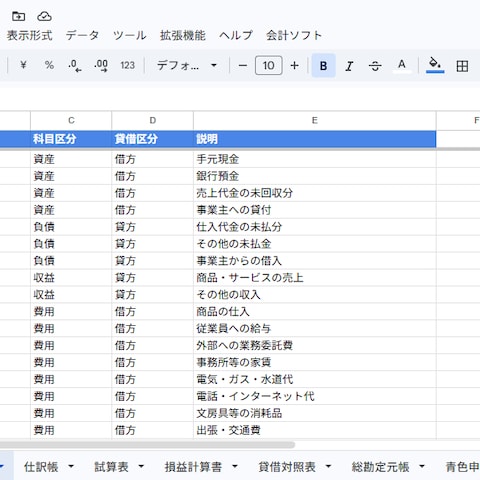Click header cell 貸借区分

pyautogui.click(x=152, y=139)
